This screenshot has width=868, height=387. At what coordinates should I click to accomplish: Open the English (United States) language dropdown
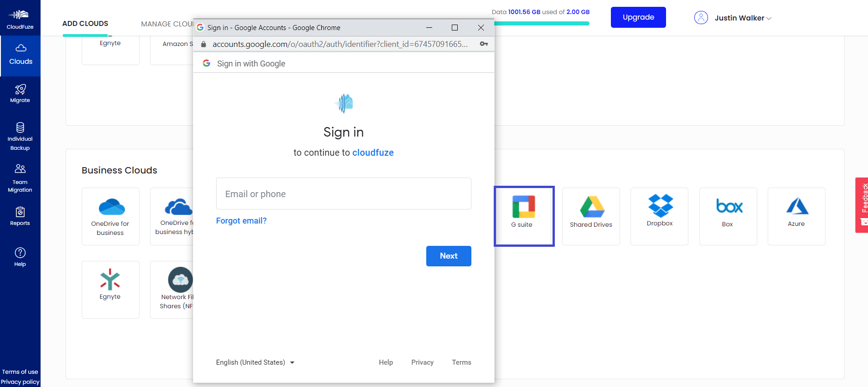point(255,362)
